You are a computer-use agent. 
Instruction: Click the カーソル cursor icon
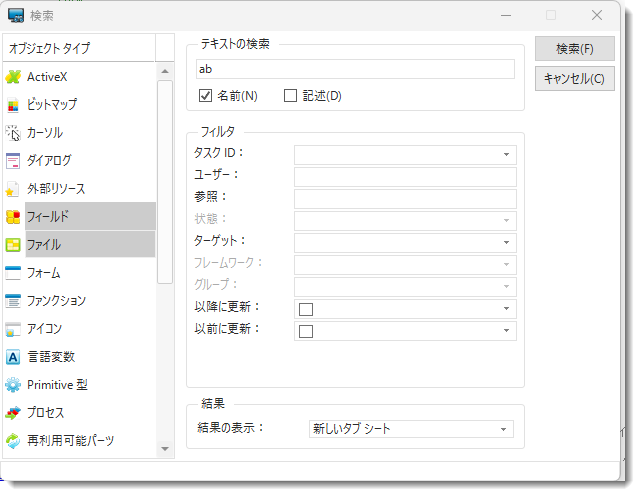tap(13, 133)
